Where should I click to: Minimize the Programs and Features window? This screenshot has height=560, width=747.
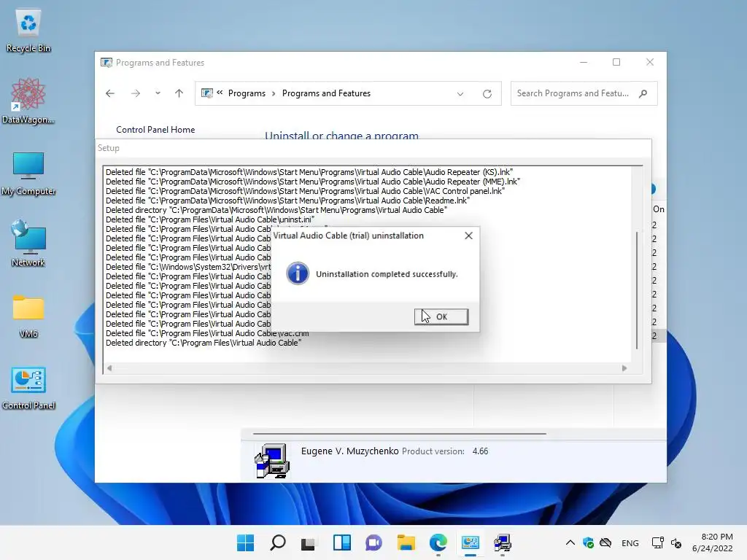pyautogui.click(x=584, y=63)
